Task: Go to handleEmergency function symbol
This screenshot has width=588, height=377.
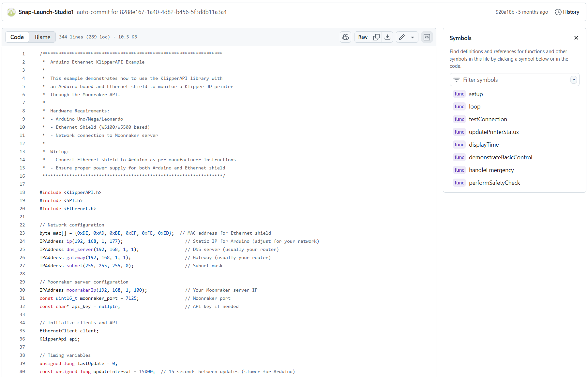Action: 491,170
